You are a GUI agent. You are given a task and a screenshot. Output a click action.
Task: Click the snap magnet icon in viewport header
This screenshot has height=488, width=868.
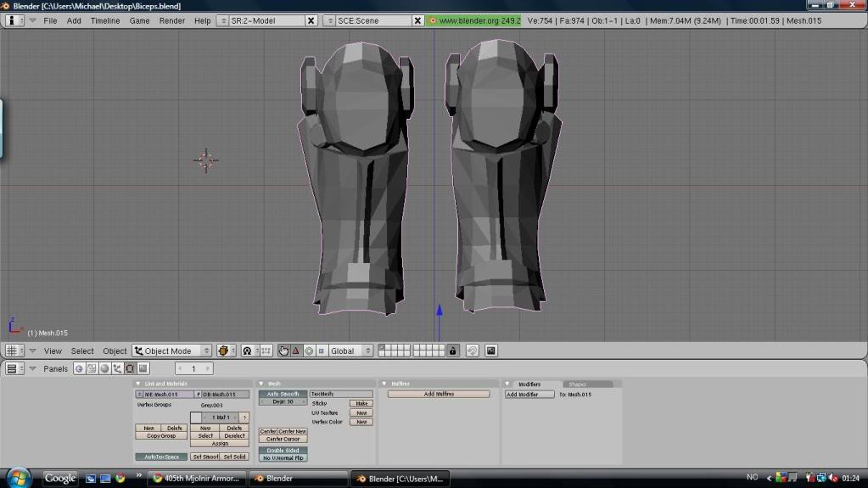[473, 351]
